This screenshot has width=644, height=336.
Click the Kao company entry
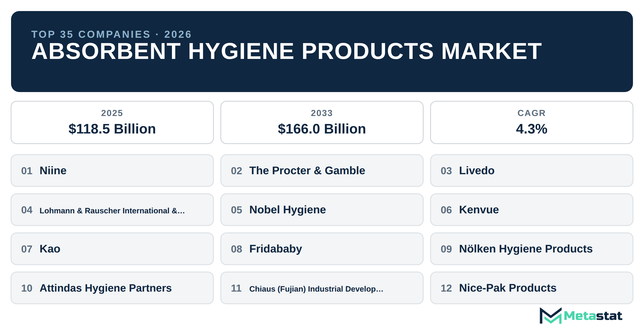[112, 249]
